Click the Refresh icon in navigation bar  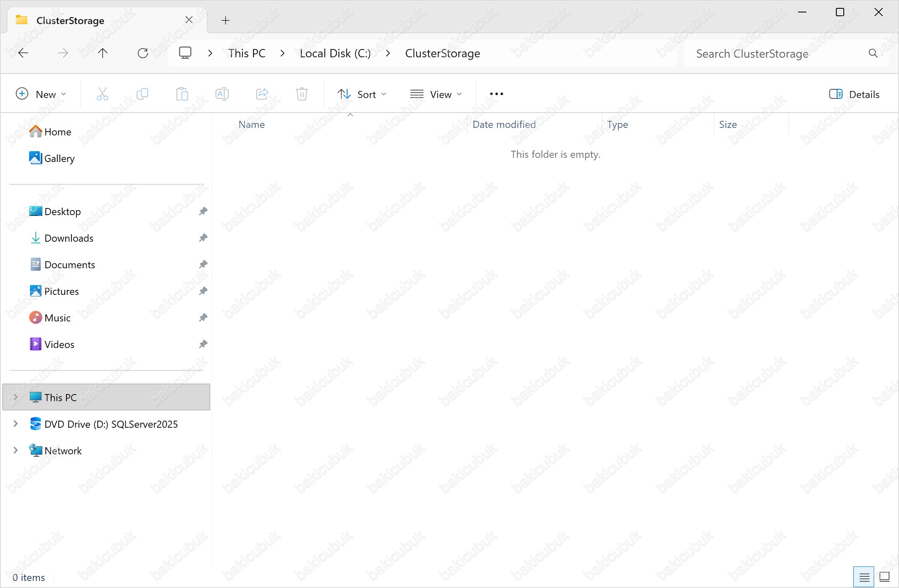[x=143, y=53]
